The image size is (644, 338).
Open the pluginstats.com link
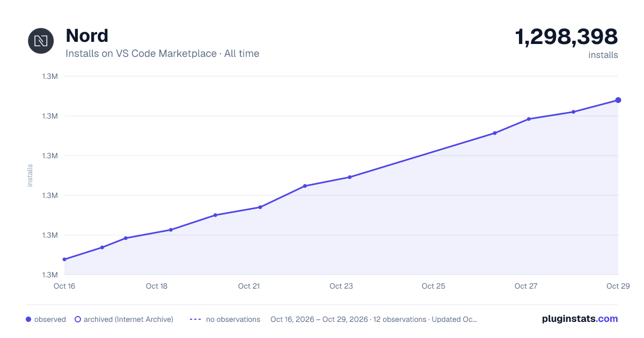[580, 319]
